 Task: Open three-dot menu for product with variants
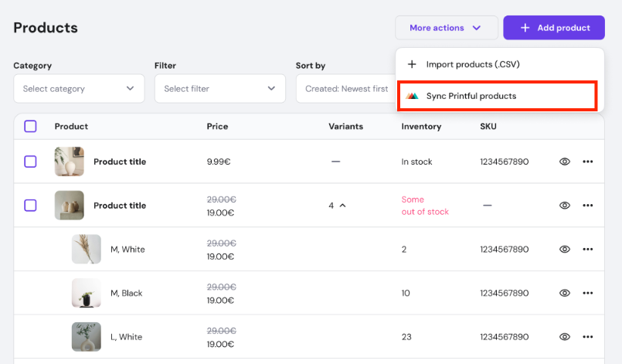click(x=587, y=206)
